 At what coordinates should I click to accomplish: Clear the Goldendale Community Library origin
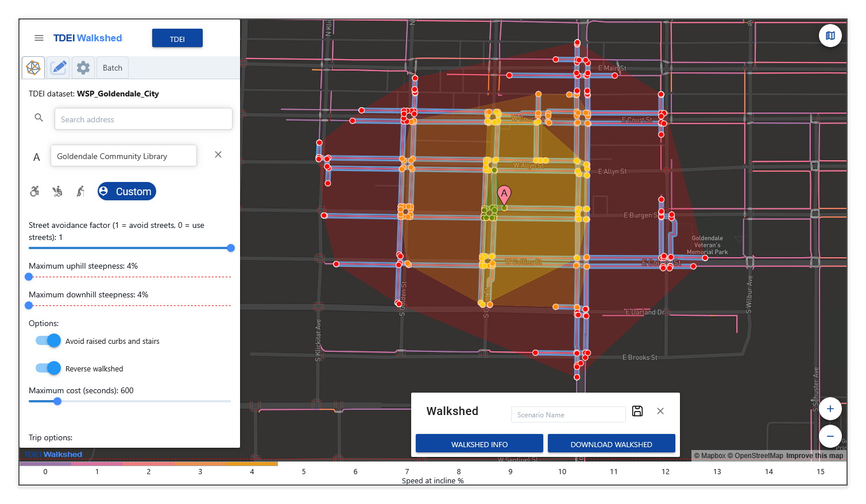218,154
